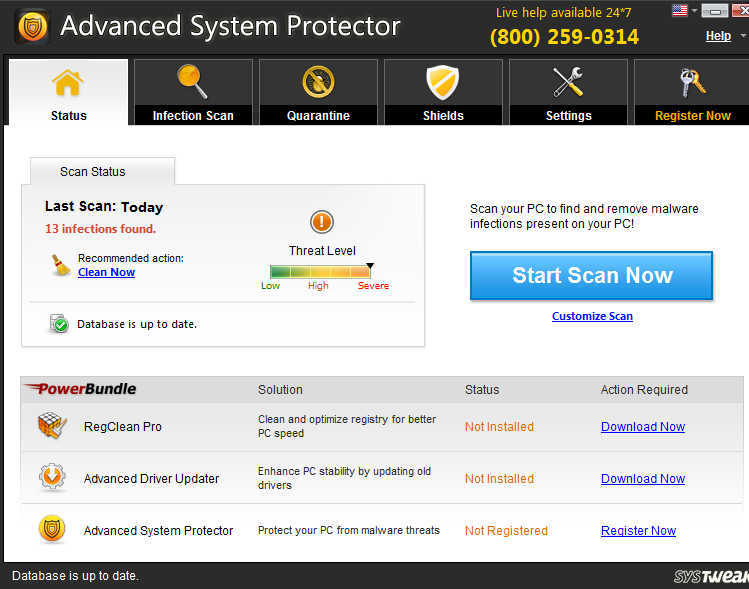This screenshot has height=589, width=749.
Task: Click the database up-to-date check icon
Action: pyautogui.click(x=59, y=323)
